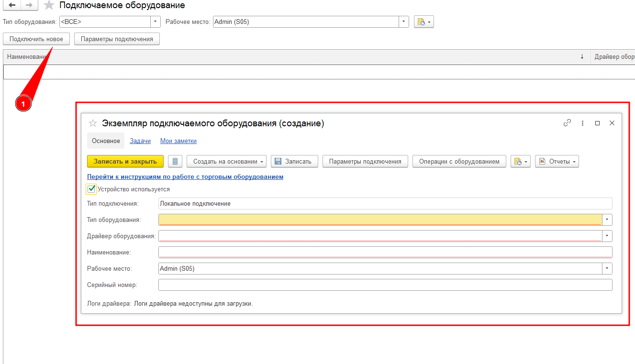This screenshot has height=364, width=635.
Task: Click Операции с оборудованием button
Action: pos(459,161)
